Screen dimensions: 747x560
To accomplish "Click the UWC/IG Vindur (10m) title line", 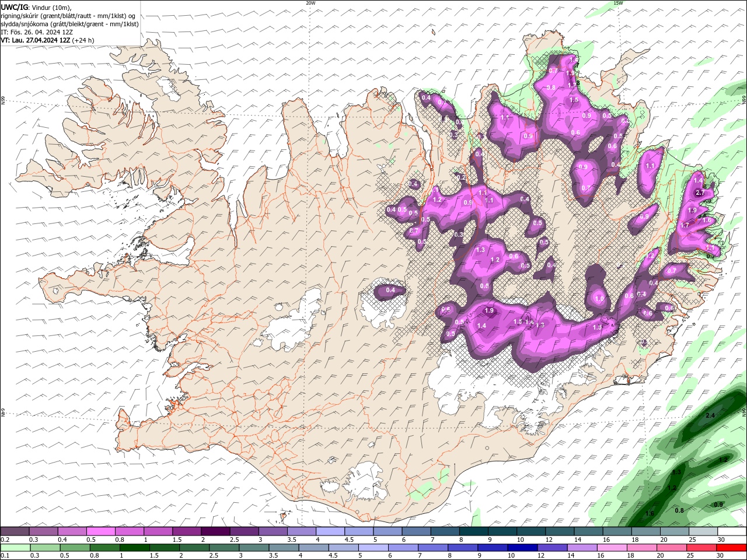I will (36, 7).
